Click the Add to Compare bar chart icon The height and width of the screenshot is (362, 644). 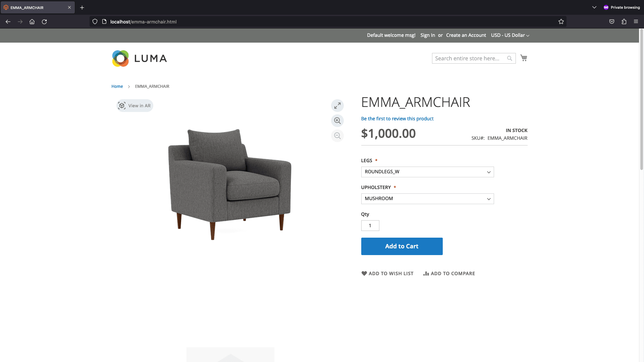click(x=425, y=273)
